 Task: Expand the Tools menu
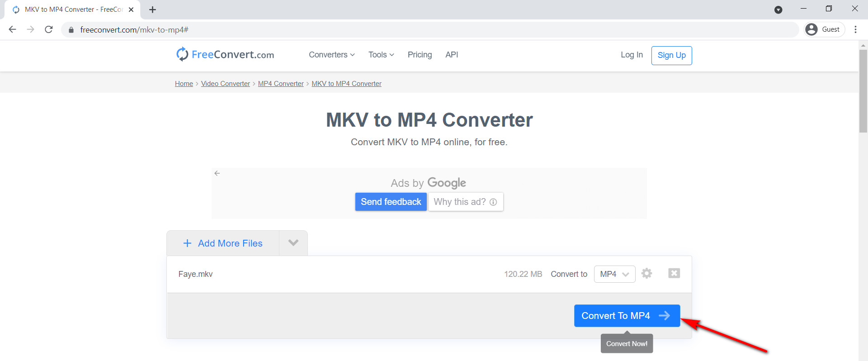point(381,55)
